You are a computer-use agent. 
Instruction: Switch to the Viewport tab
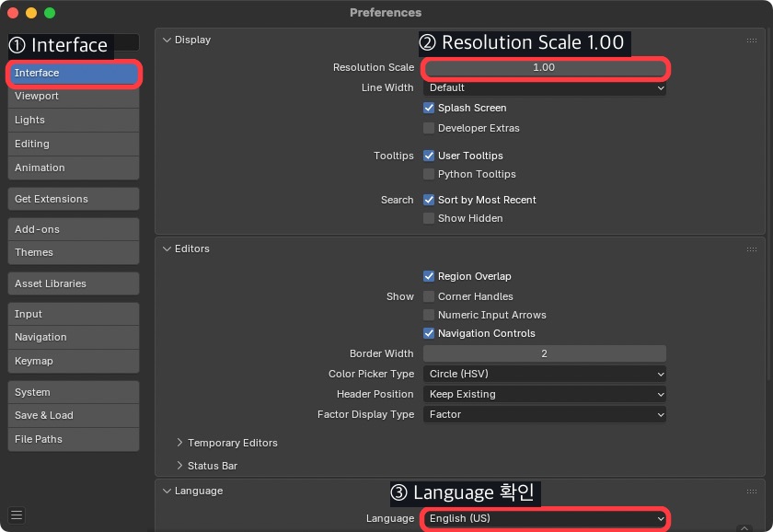[x=74, y=96]
